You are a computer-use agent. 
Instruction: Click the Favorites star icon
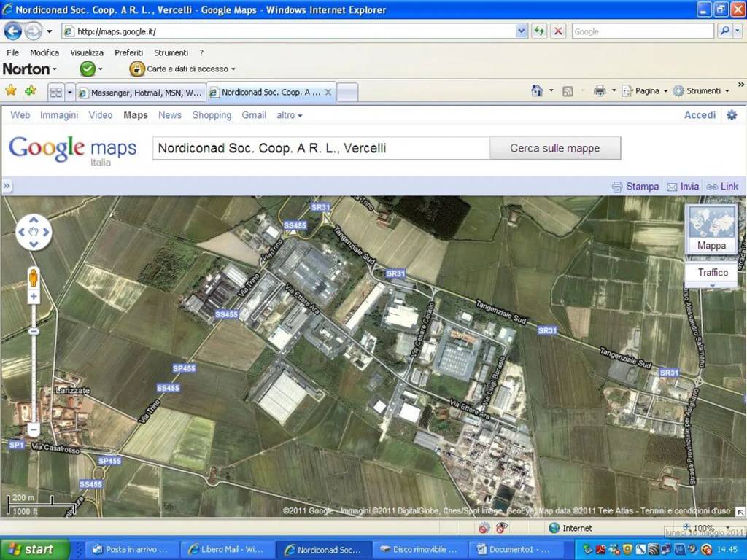coord(10,90)
